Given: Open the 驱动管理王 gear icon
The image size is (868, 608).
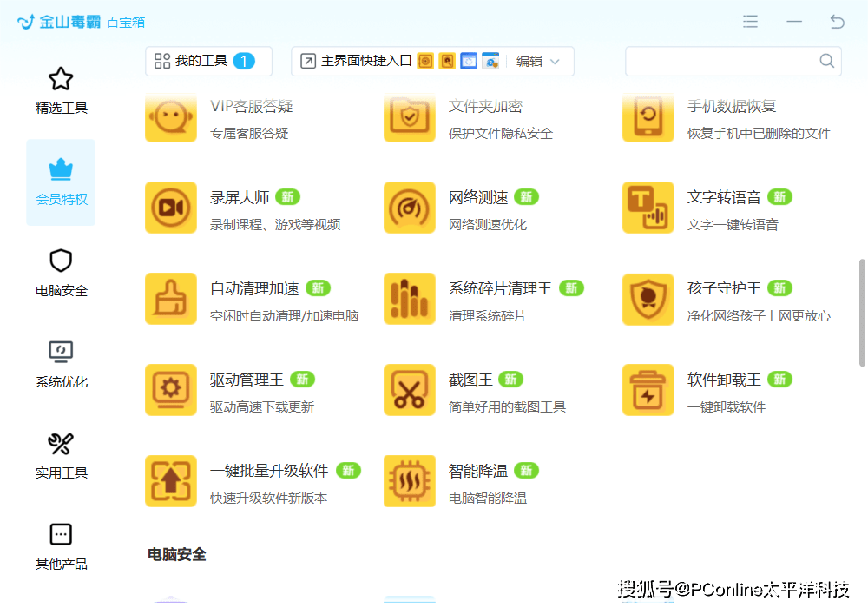Looking at the screenshot, I should click(x=171, y=390).
